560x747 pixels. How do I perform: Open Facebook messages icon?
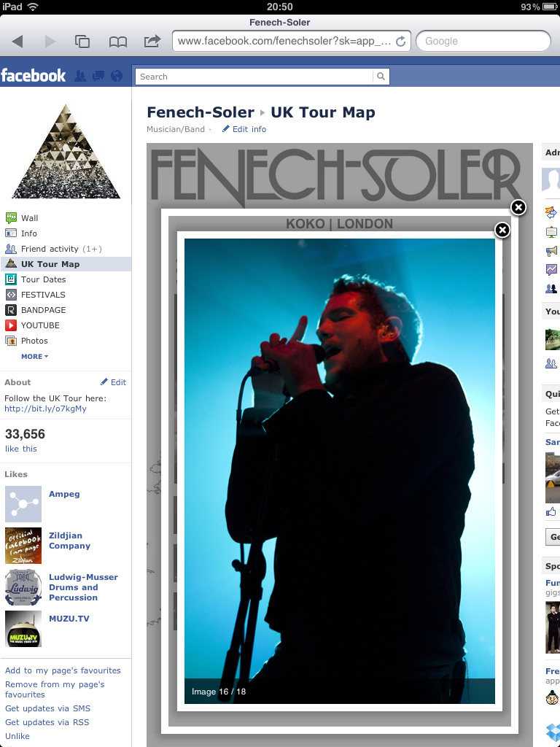98,76
